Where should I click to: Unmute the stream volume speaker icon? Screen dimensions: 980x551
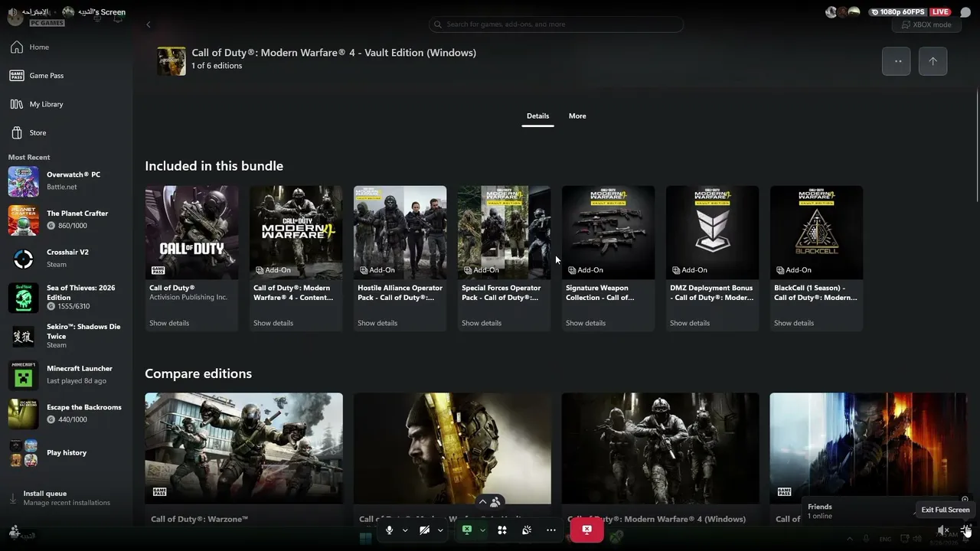pos(943,530)
